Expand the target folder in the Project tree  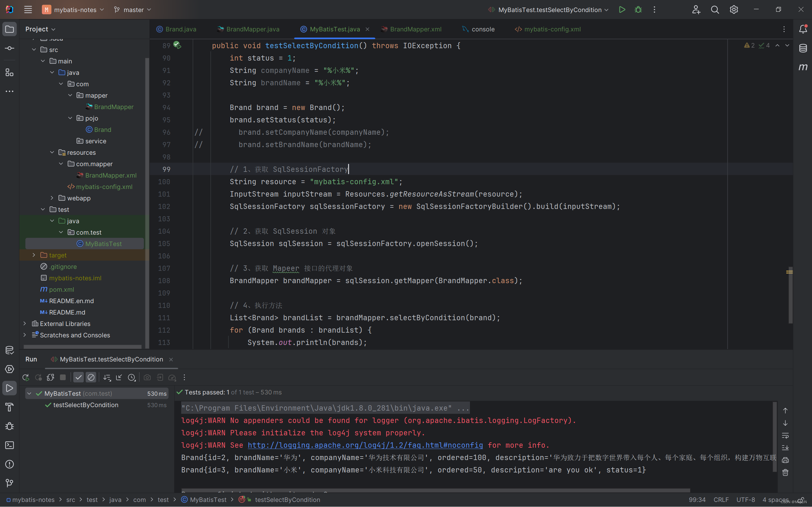coord(34,255)
